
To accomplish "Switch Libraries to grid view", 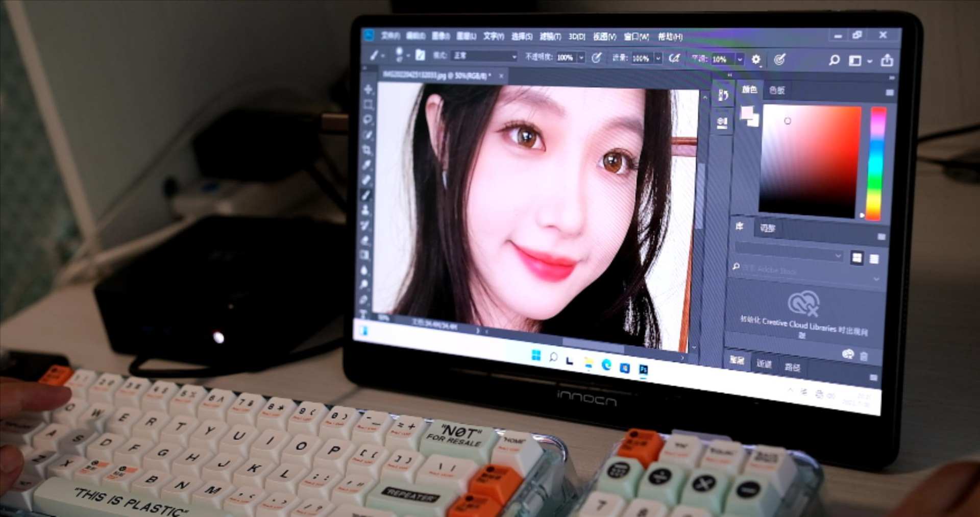I will click(x=856, y=258).
